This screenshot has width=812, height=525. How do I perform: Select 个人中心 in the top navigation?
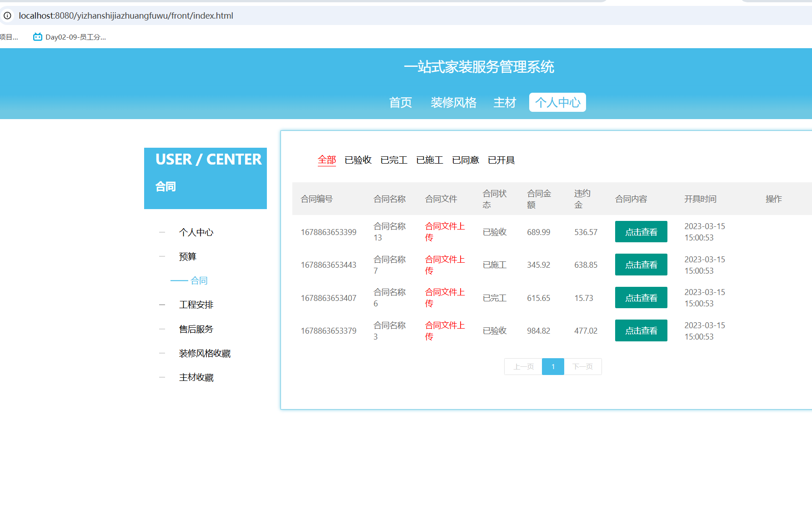pos(557,102)
